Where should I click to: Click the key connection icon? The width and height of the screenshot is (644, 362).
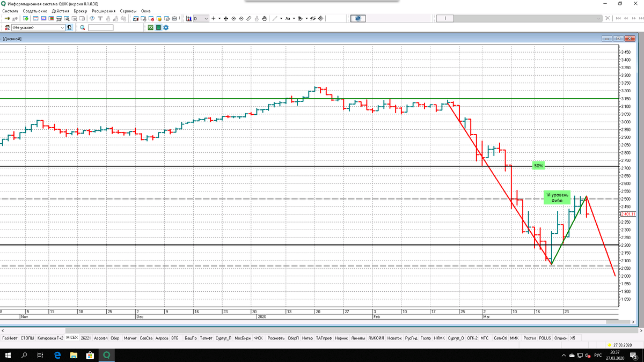click(x=7, y=19)
